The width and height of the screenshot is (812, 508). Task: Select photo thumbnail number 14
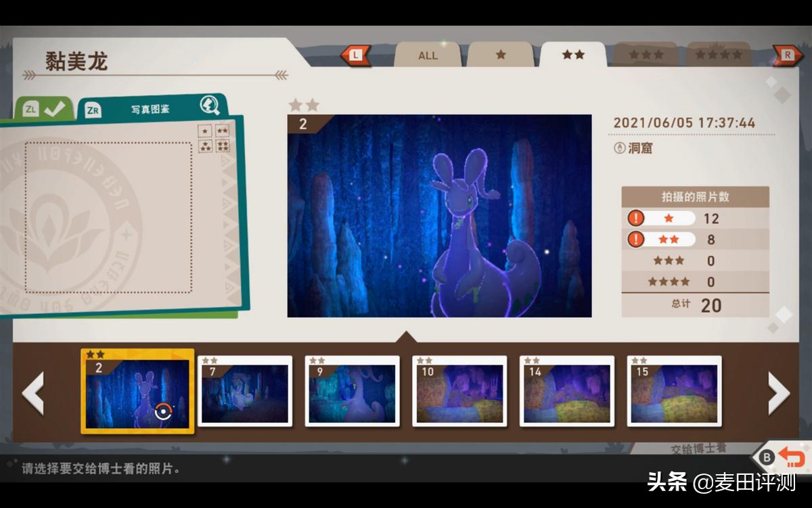567,391
